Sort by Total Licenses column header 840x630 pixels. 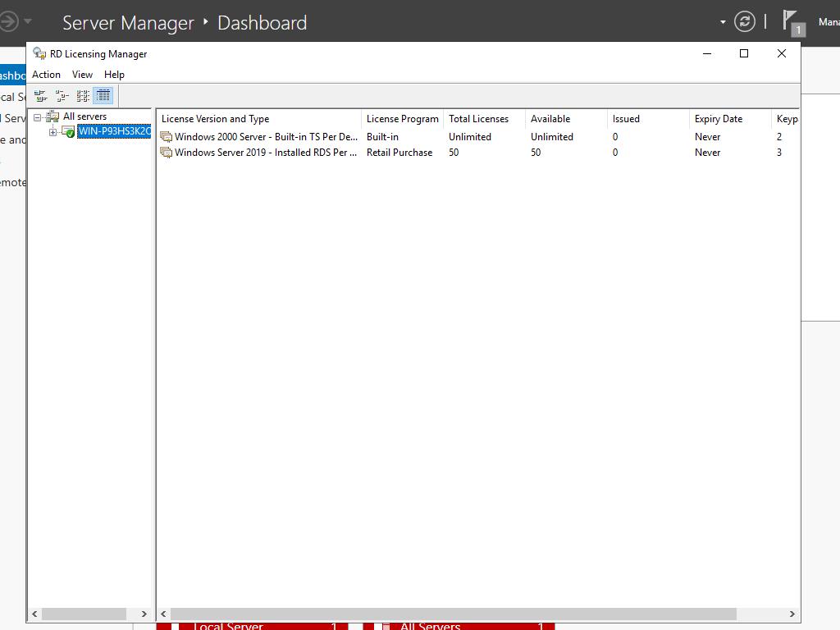click(484, 119)
